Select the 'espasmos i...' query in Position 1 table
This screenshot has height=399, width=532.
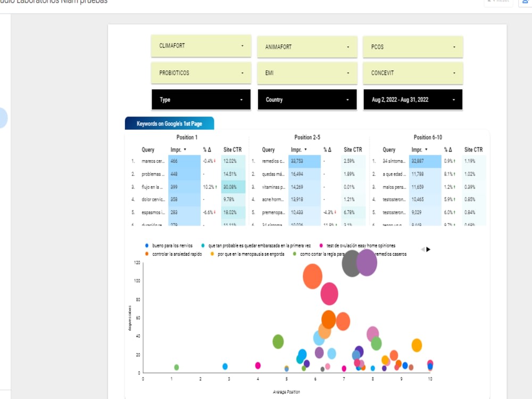point(153,212)
